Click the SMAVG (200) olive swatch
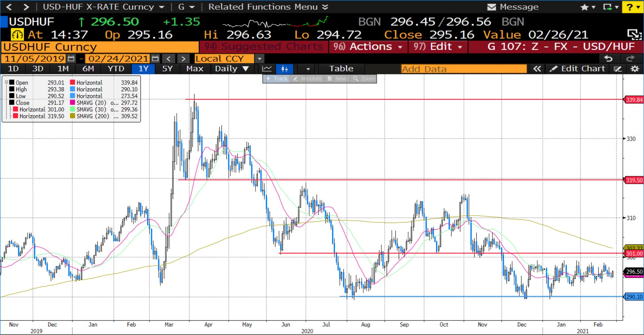 pyautogui.click(x=72, y=116)
